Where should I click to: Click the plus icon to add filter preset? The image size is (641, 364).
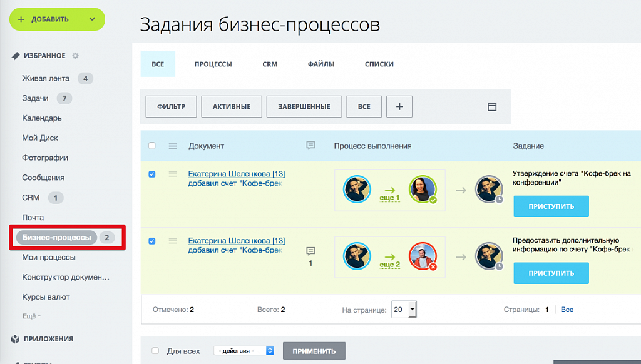pyautogui.click(x=399, y=106)
